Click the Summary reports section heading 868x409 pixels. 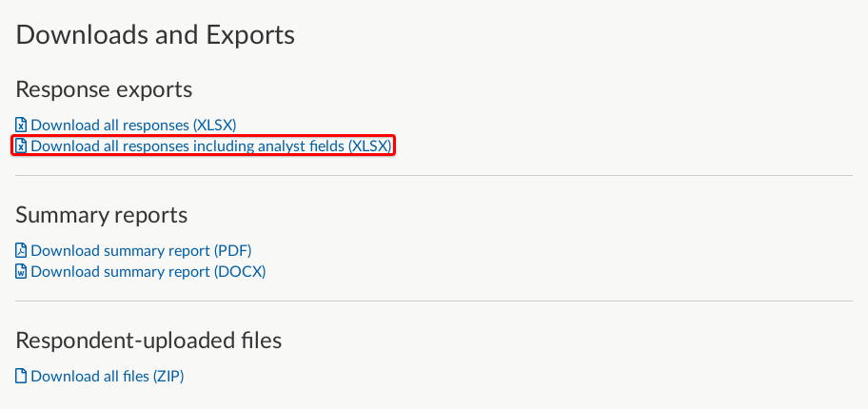(102, 215)
